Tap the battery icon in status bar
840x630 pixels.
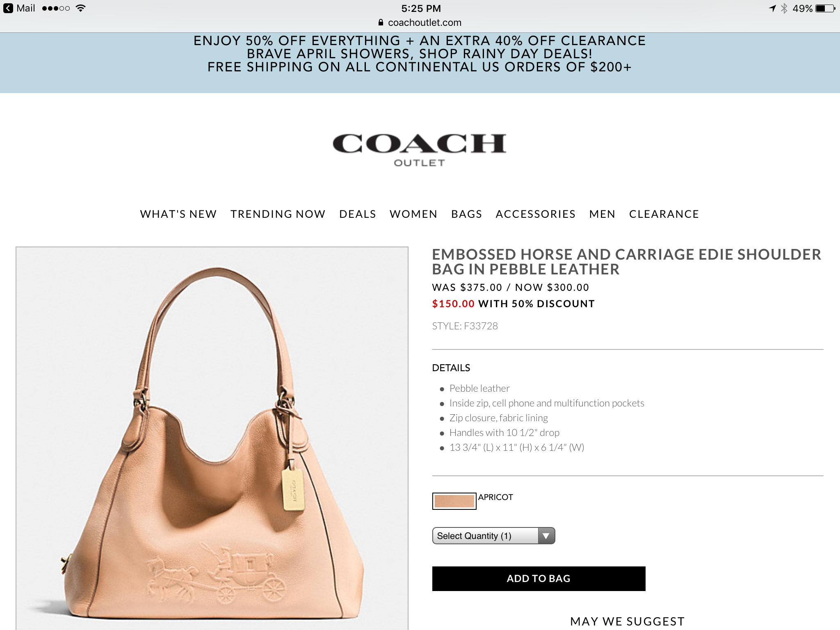click(x=826, y=8)
